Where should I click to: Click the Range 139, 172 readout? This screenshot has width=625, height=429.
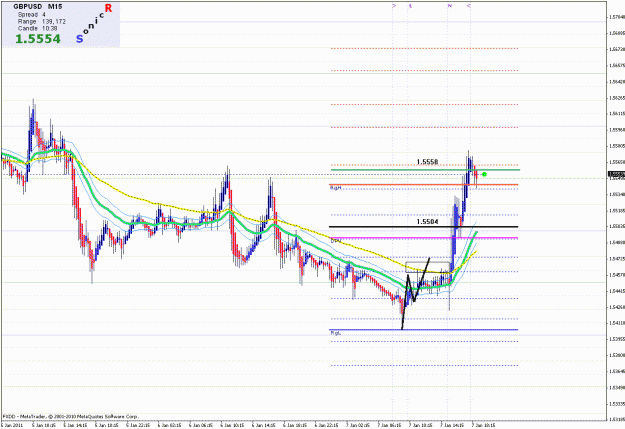coord(42,22)
